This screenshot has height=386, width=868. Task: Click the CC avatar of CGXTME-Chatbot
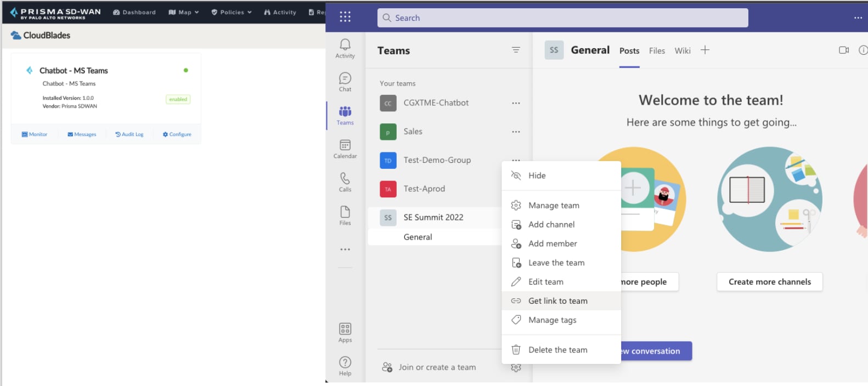pos(388,103)
